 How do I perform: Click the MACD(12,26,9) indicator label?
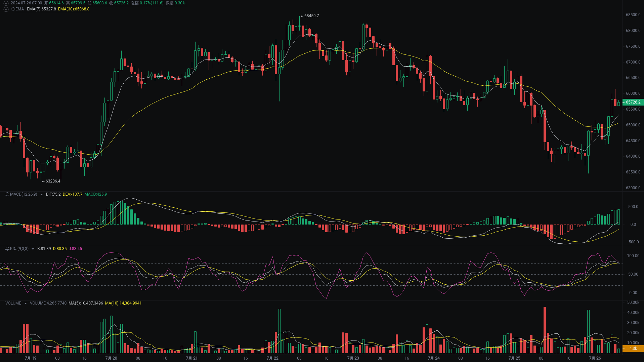23,194
